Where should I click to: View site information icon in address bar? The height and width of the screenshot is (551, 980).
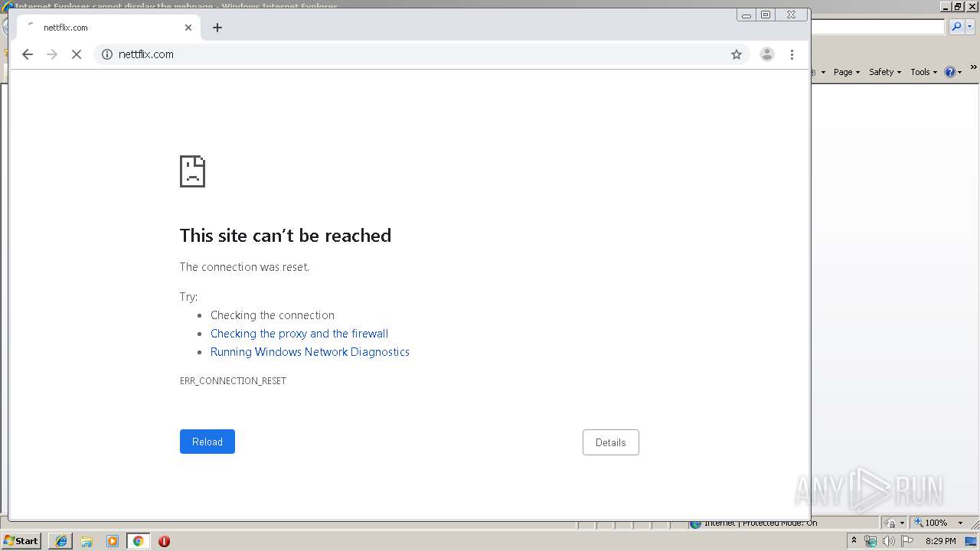pyautogui.click(x=107, y=54)
